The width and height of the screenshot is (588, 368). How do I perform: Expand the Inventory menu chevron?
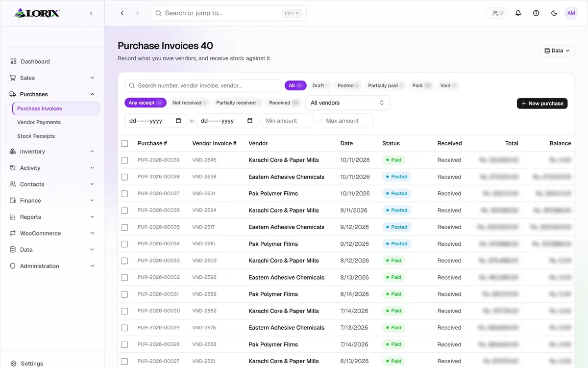92,152
